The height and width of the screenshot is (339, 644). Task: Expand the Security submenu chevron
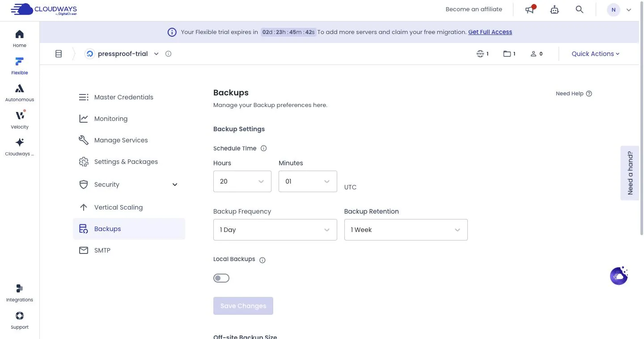175,185
